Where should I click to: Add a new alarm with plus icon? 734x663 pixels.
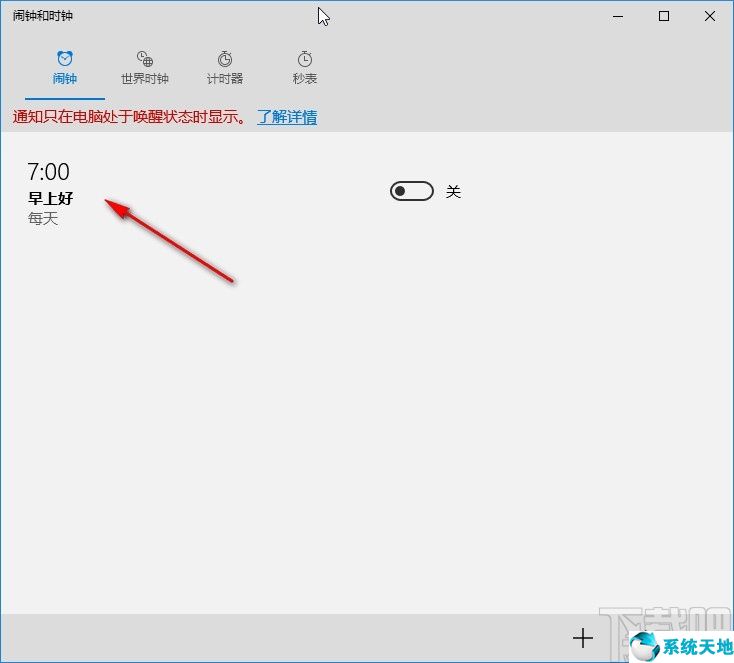coord(583,638)
